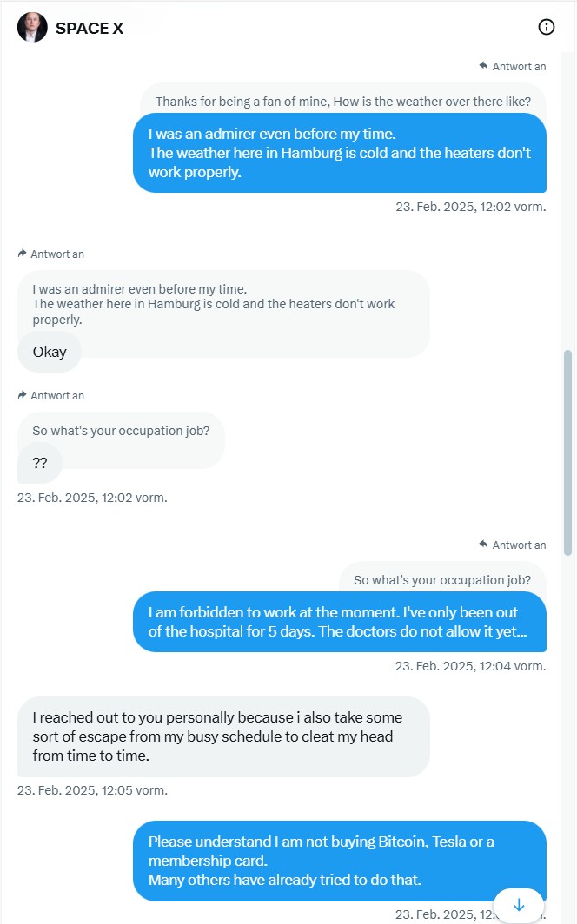The width and height of the screenshot is (577, 924).
Task: Click the 12:04 vorm. timestamp link
Action: click(x=471, y=665)
